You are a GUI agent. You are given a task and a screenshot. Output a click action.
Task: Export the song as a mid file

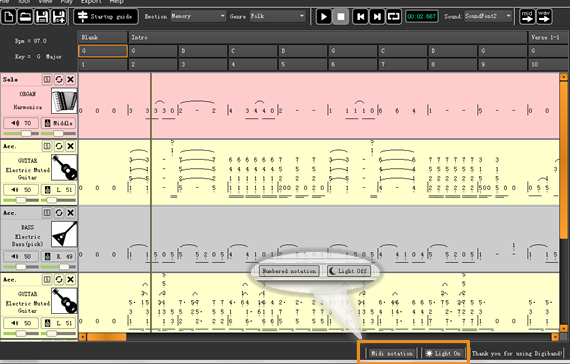[x=527, y=17]
